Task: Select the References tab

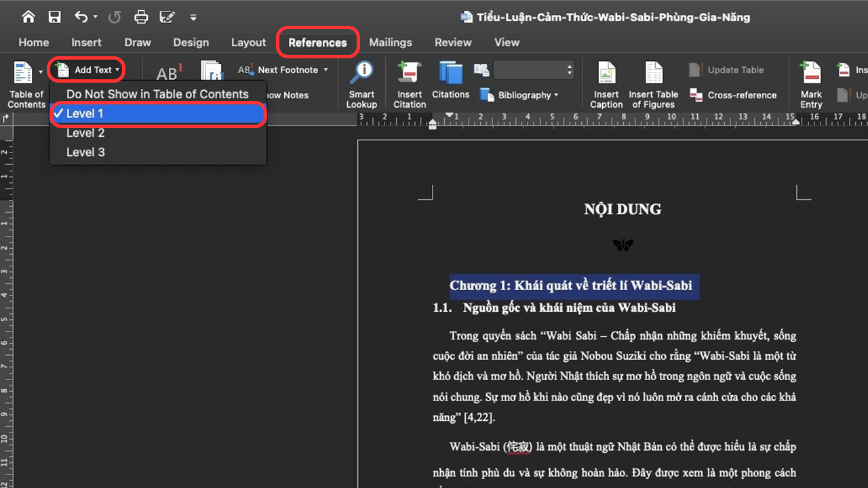Action: point(317,42)
